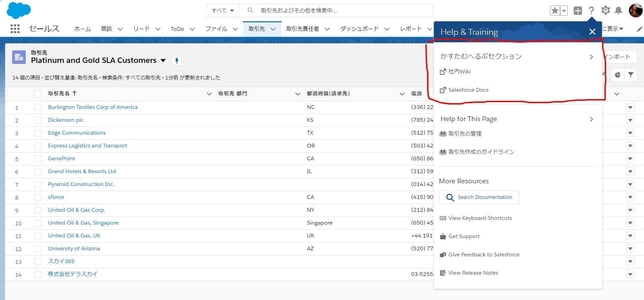644x300 pixels.
Task: Open the search scope すべて dropdown
Action: pyautogui.click(x=223, y=10)
